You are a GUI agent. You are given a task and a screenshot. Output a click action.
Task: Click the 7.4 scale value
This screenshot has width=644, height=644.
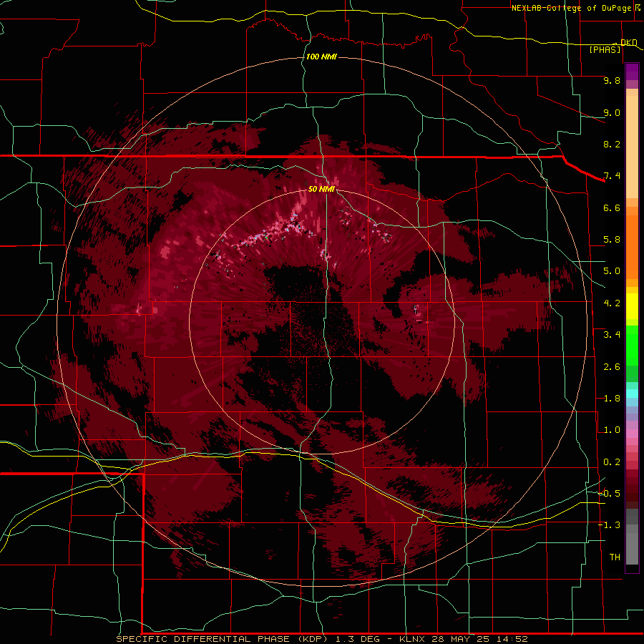pyautogui.click(x=612, y=176)
